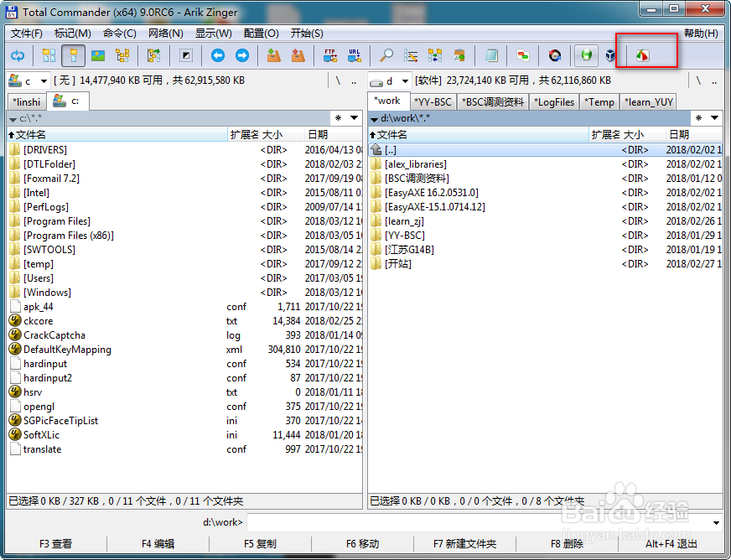
Task: Sort right panel by 日期 column header
Action: pos(694,135)
